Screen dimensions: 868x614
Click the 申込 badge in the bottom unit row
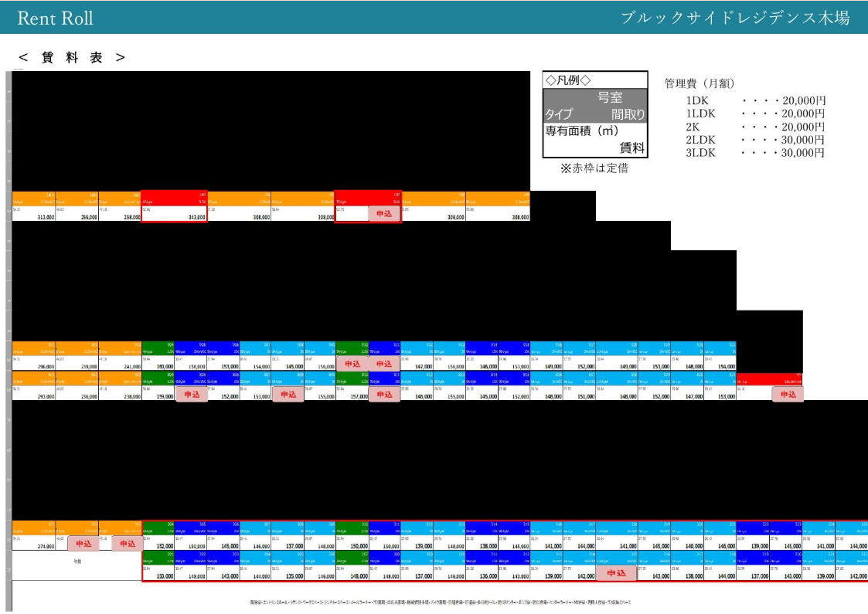click(x=616, y=573)
